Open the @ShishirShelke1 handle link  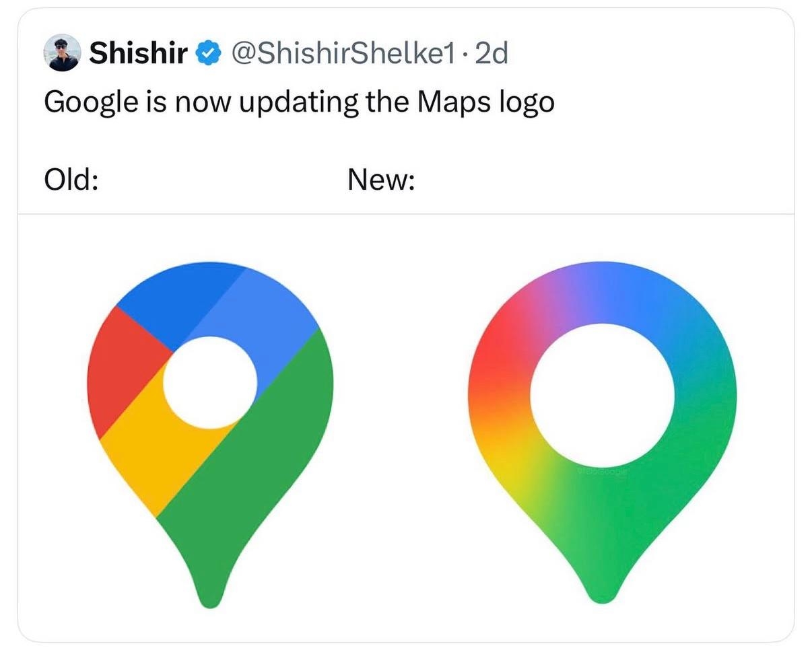(343, 53)
